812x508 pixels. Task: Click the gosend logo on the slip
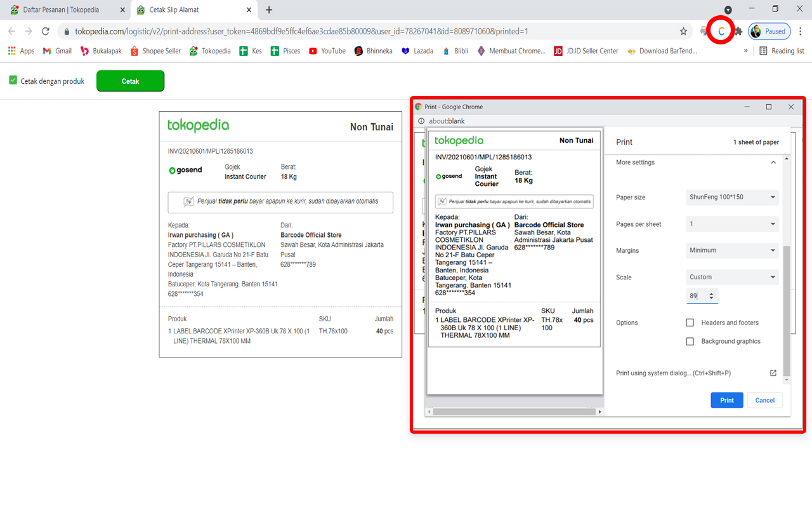pyautogui.click(x=186, y=171)
